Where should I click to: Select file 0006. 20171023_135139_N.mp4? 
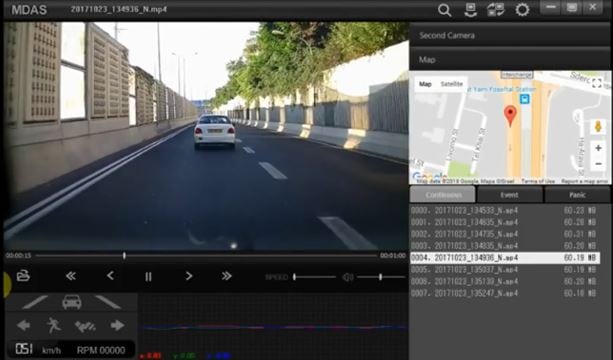tap(505, 281)
